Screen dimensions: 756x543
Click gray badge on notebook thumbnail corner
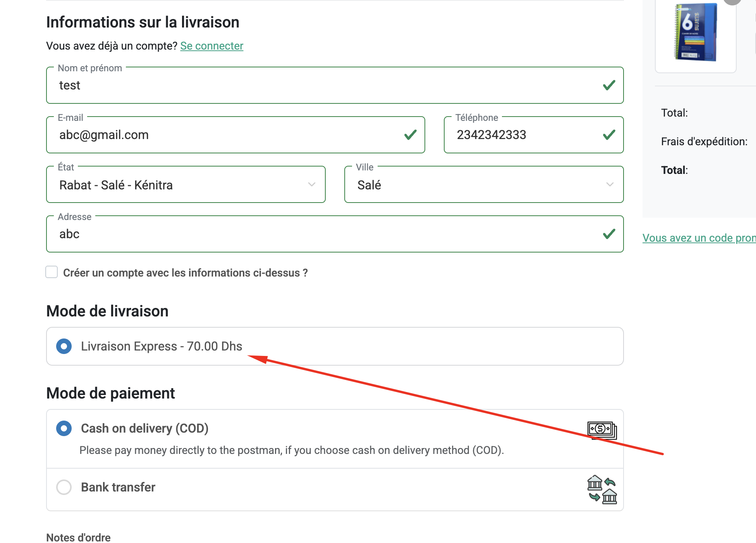pos(732,2)
